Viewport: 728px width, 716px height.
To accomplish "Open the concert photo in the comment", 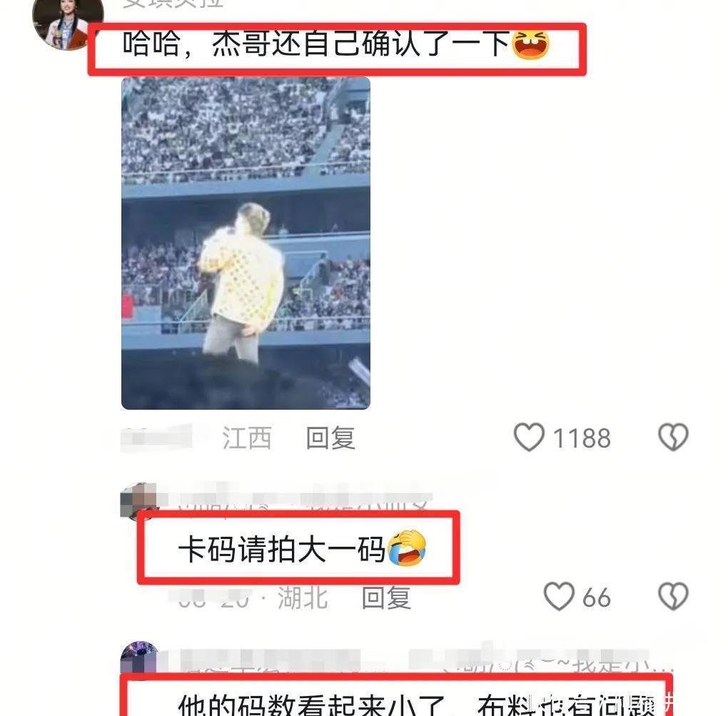I will [246, 243].
